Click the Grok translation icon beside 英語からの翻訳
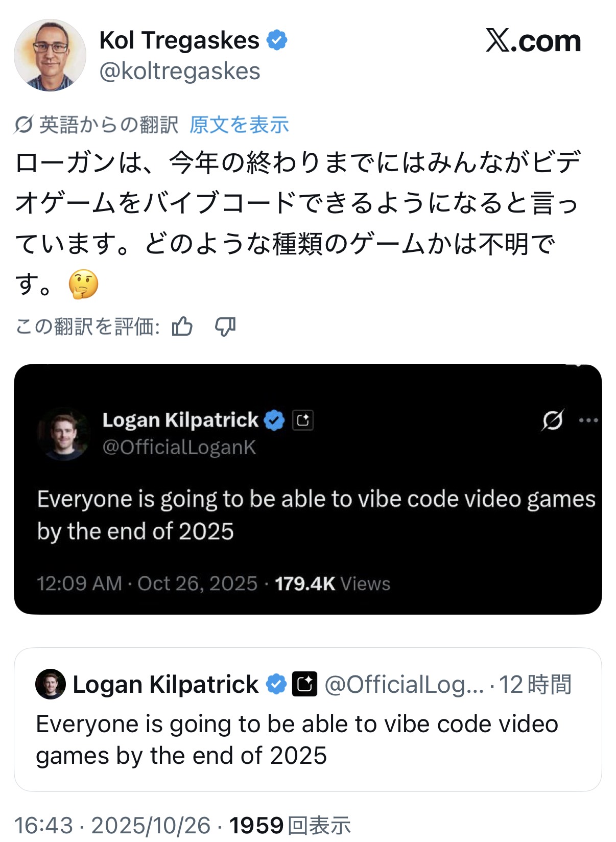The height and width of the screenshot is (842, 616). 24,125
